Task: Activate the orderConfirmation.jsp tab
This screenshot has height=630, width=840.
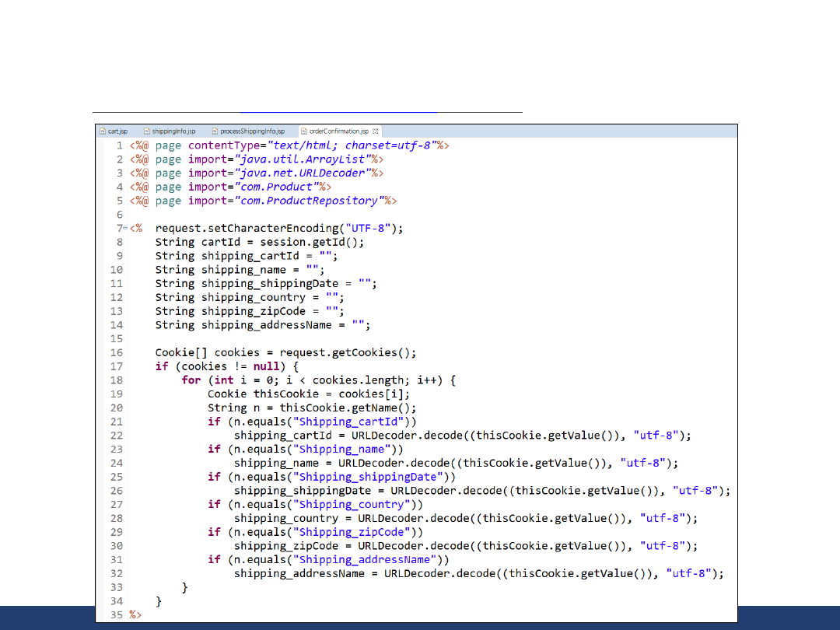Action: pos(338,131)
